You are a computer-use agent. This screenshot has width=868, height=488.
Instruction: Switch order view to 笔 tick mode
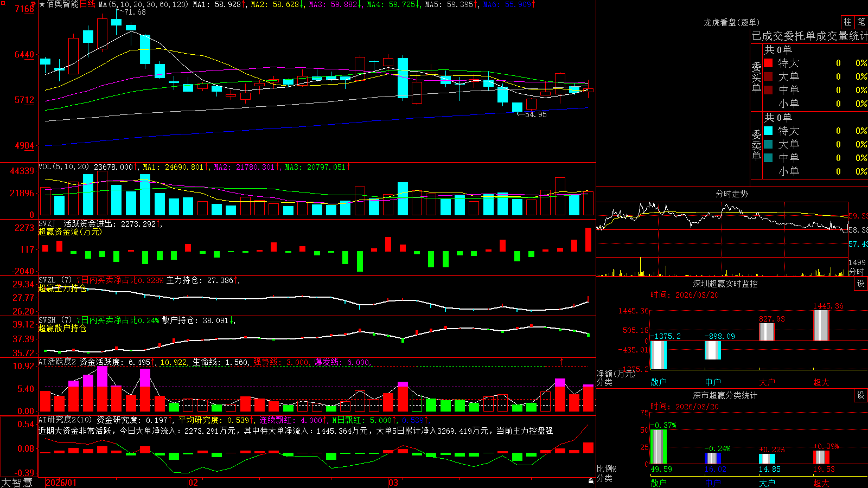861,22
